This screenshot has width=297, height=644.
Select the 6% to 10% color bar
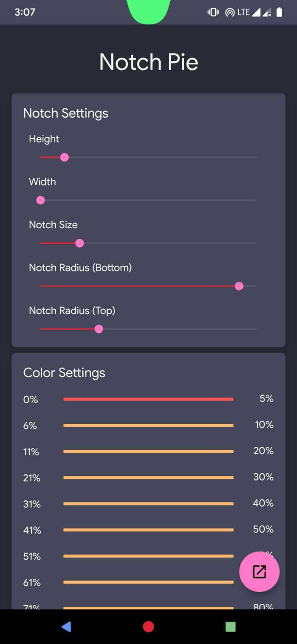pyautogui.click(x=148, y=425)
